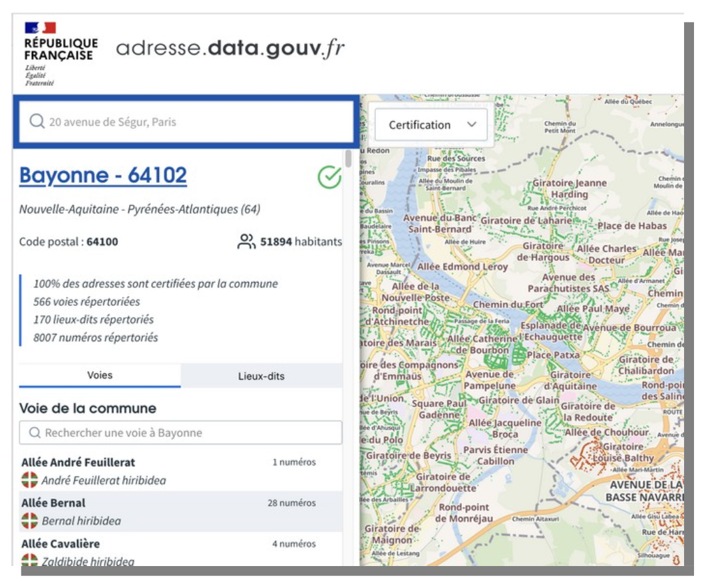Focus the 'Rechercher une voie à Bayonne' field

180,432
